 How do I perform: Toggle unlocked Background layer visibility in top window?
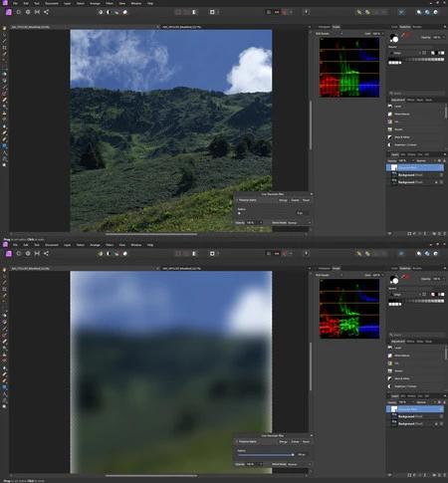[441, 175]
